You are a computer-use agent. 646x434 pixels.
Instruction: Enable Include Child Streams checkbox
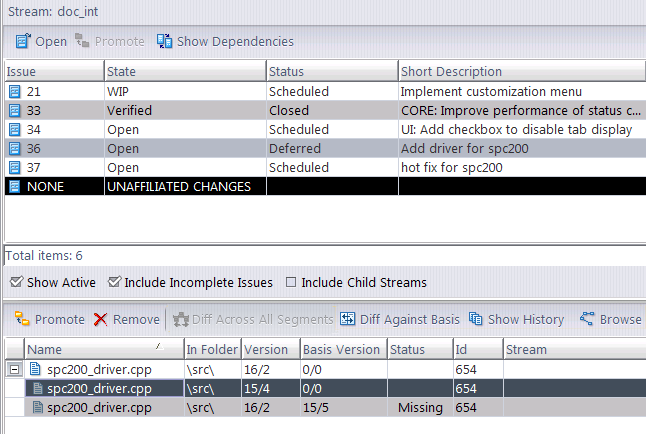[x=291, y=283]
